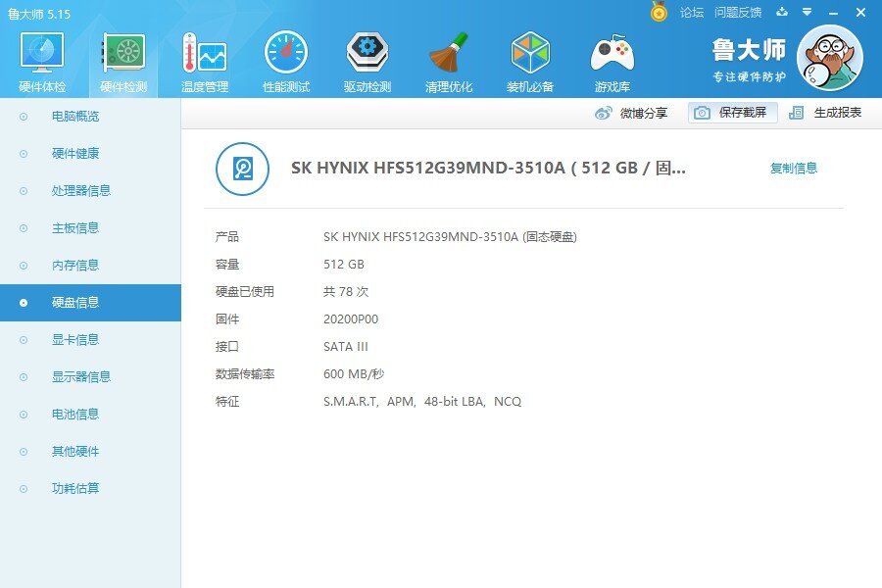Open 装机必备 essential software cube
The width and height of the screenshot is (882, 588).
(x=530, y=62)
